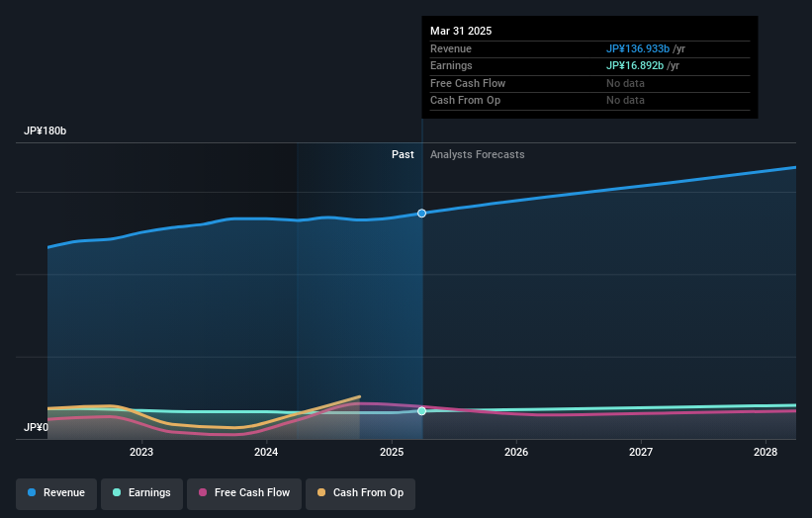Viewport: 812px width, 518px height.
Task: Click the JP¥136.933b revenue value
Action: [x=638, y=48]
